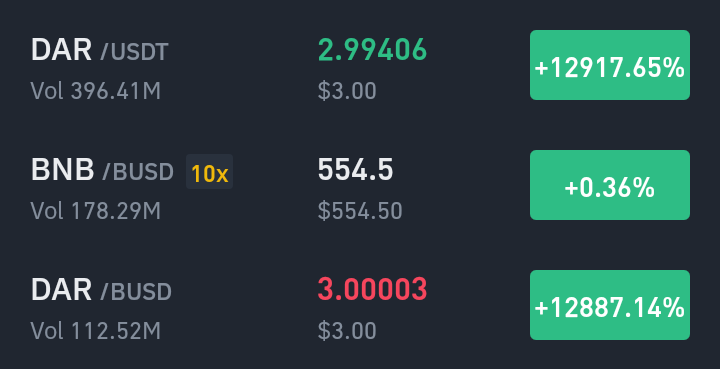Image resolution: width=720 pixels, height=369 pixels.
Task: Open the DAR /BUSD trading pair
Action: [360, 305]
